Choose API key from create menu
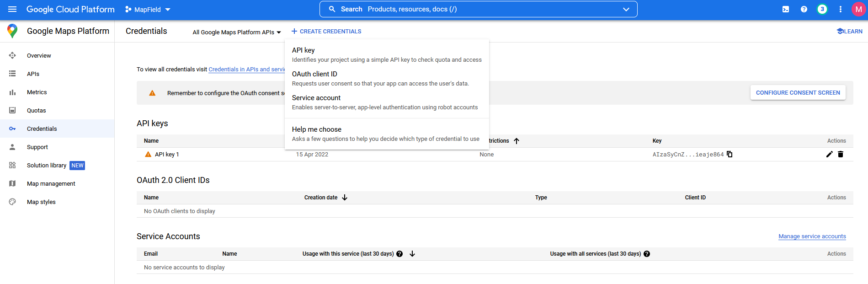868x284 pixels. point(387,54)
